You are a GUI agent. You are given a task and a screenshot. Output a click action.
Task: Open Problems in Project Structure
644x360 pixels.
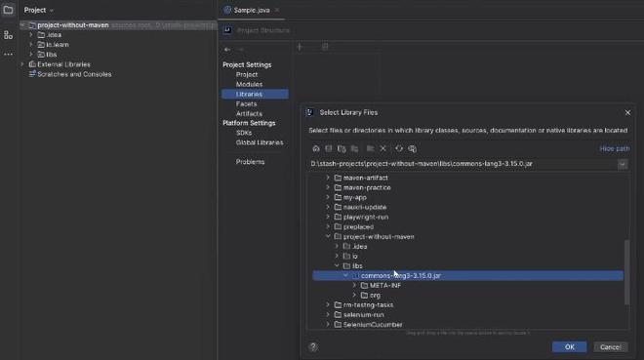click(250, 162)
